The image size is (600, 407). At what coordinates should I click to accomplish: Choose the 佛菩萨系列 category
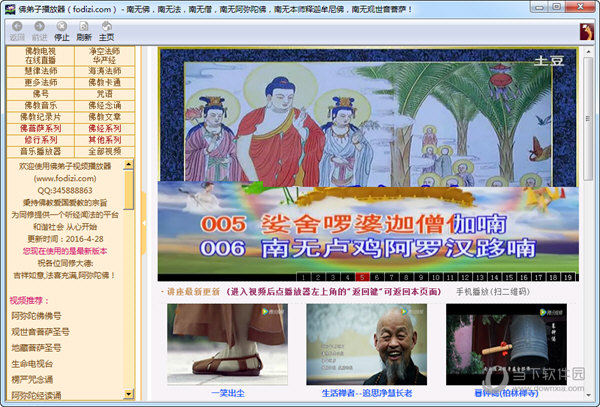tap(41, 129)
